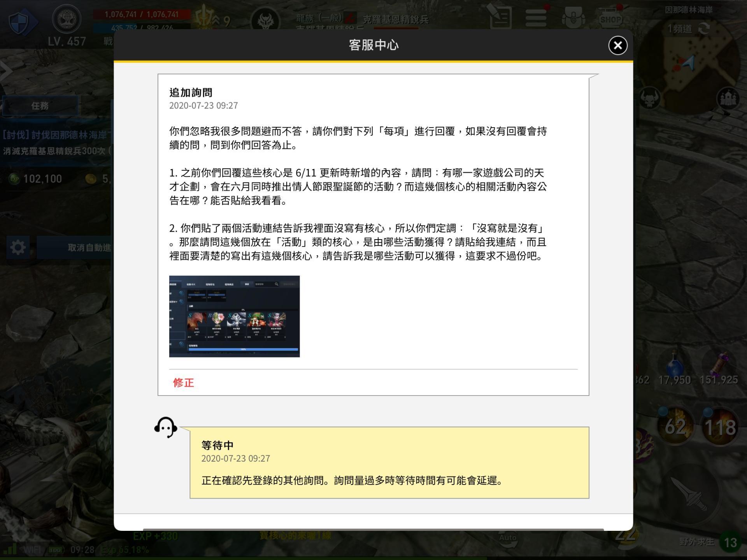
Task: Click the 取消自動進 button
Action: [74, 247]
